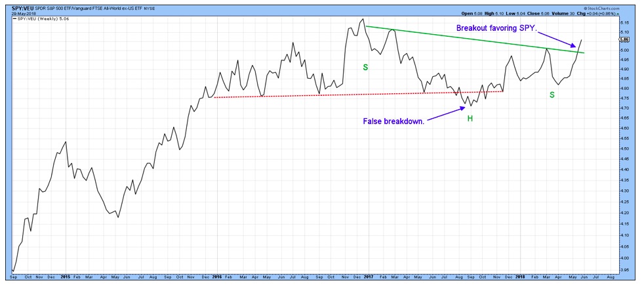Click the Open 5.08 value in header

pyautogui.click(x=471, y=14)
